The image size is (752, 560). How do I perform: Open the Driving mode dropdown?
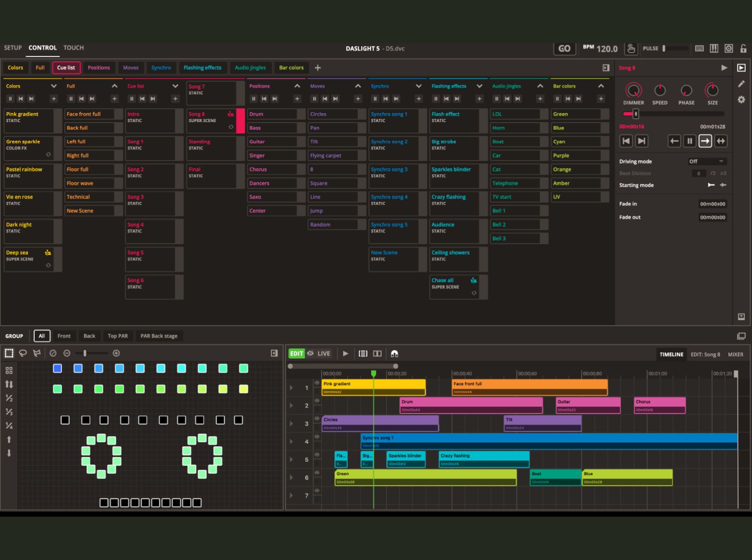coord(707,161)
